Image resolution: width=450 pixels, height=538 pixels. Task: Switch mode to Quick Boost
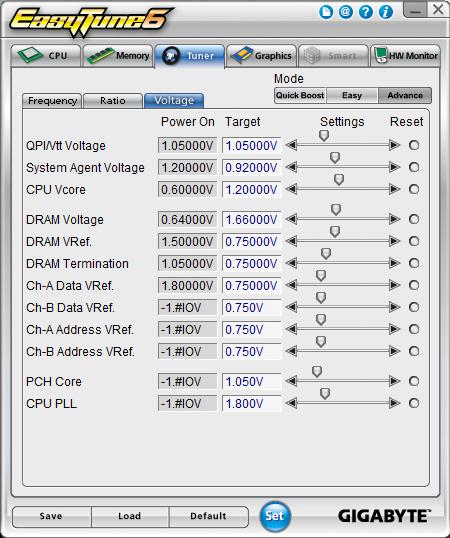tap(300, 95)
